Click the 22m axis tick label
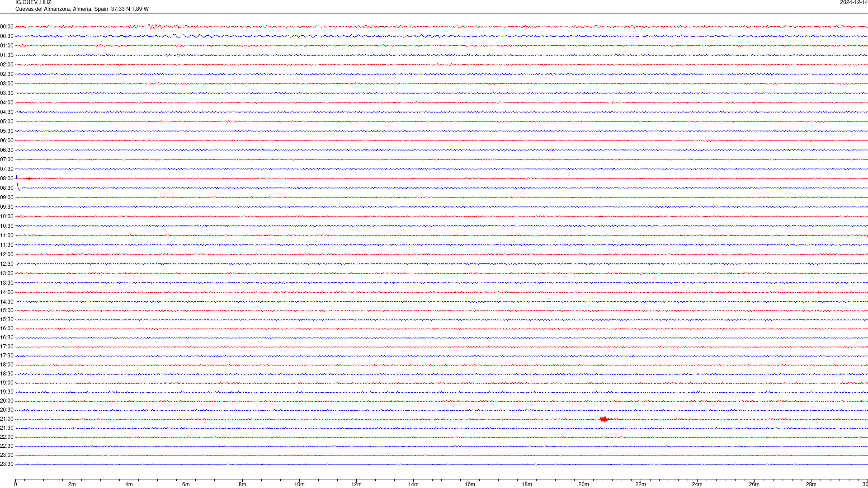The width and height of the screenshot is (868, 488). (641, 484)
